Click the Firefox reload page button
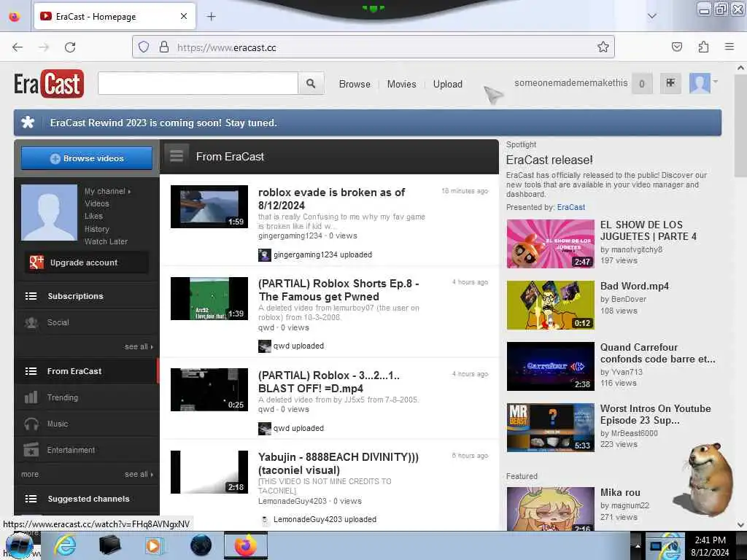The height and width of the screenshot is (560, 747). 70,47
